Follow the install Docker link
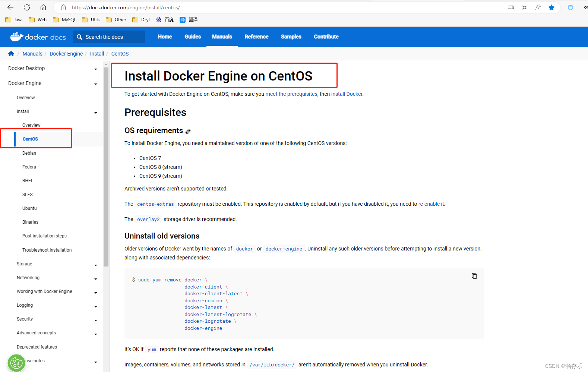588x372 pixels. tap(347, 94)
